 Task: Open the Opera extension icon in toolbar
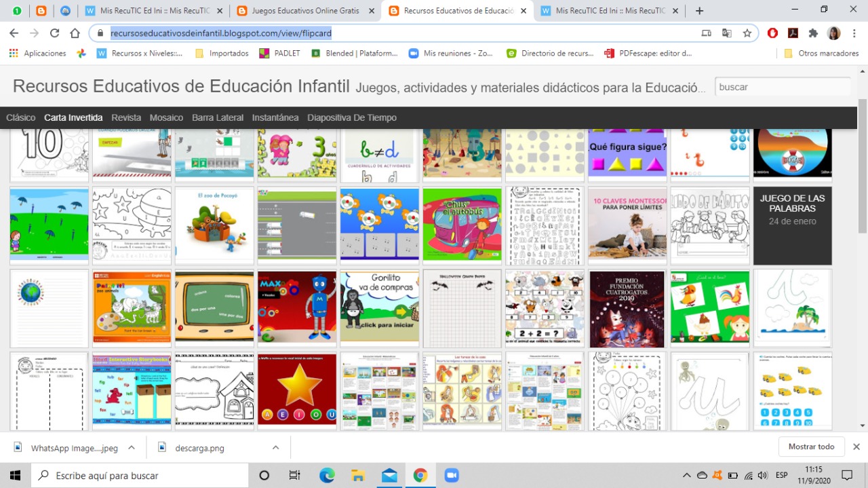coord(772,33)
